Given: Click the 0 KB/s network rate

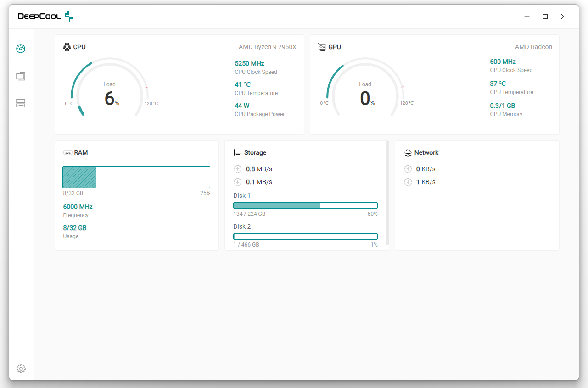Looking at the screenshot, I should 426,169.
